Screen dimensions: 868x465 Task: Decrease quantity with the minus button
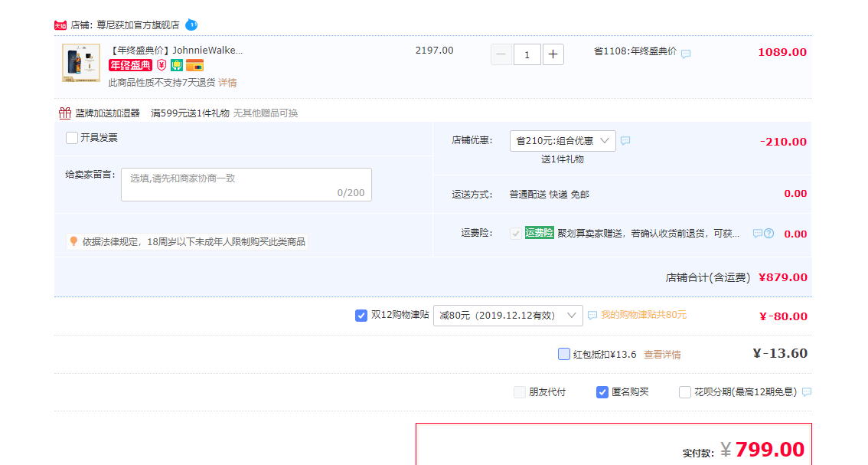(501, 54)
